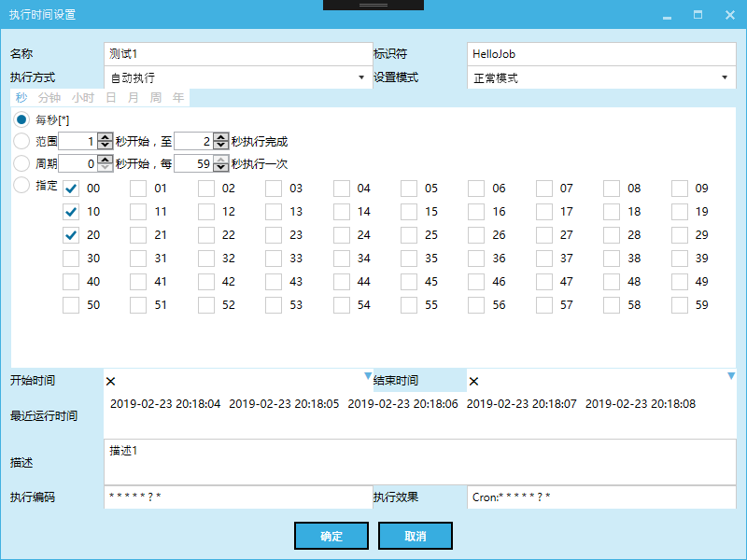This screenshot has width=747, height=560.
Task: Increase the 范围 start second value
Action: coord(106,136)
